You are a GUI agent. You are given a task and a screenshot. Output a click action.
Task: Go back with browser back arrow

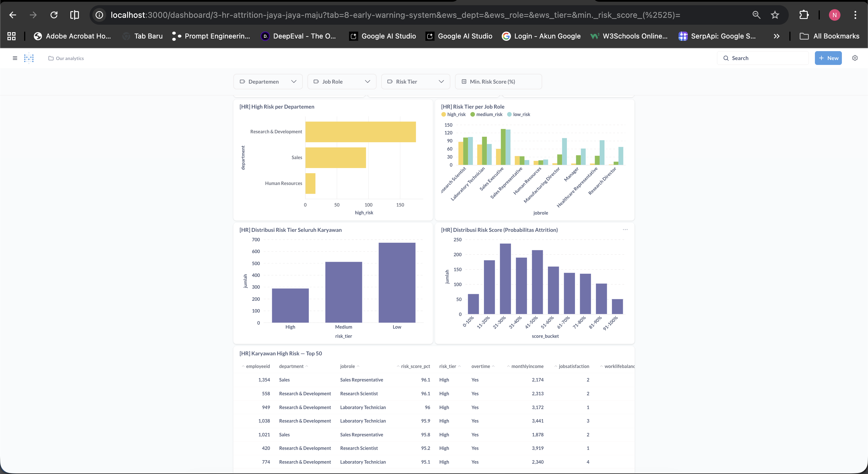(12, 15)
